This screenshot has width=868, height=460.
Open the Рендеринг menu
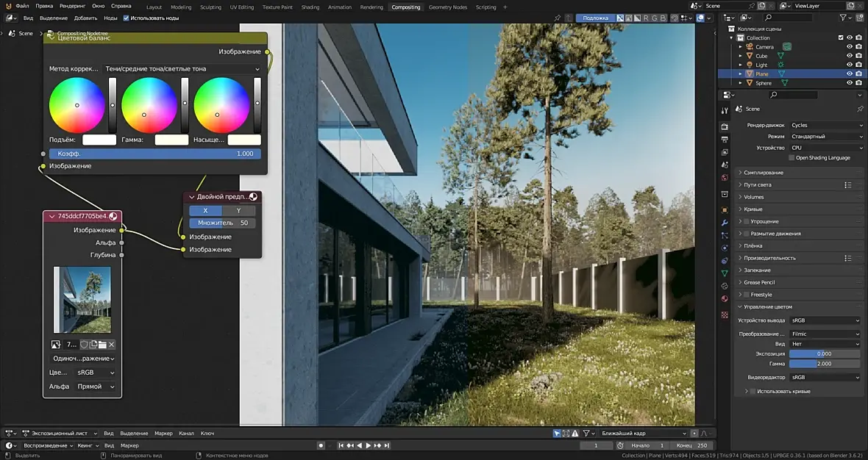(x=72, y=6)
